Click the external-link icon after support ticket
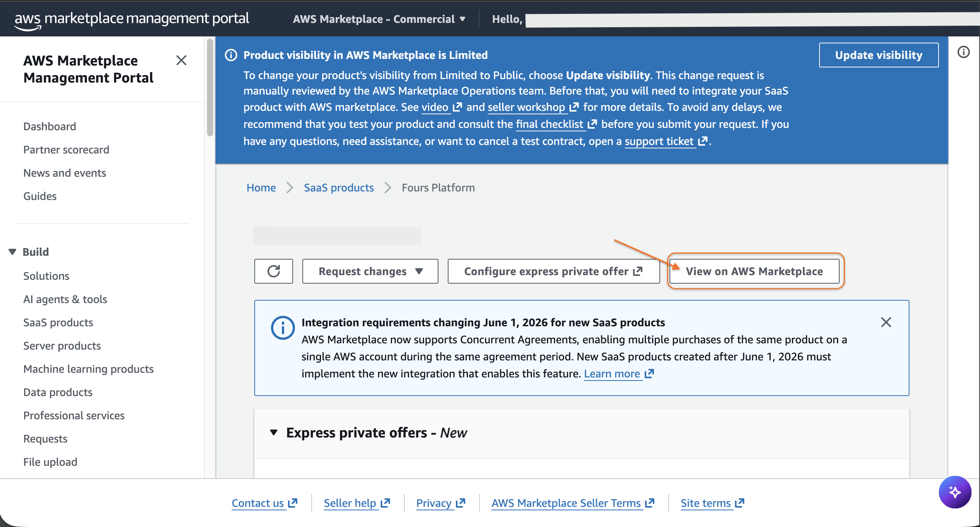 (703, 141)
